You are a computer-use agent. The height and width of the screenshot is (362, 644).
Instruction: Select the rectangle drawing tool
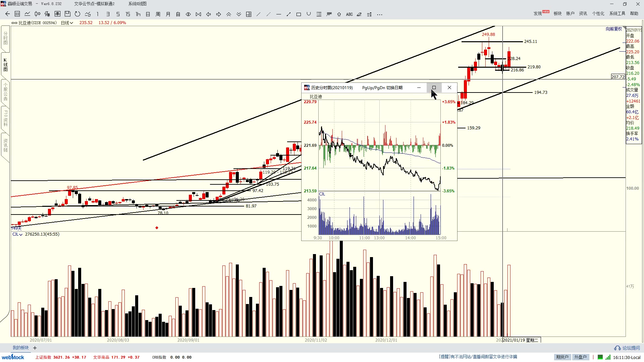[x=299, y=14]
